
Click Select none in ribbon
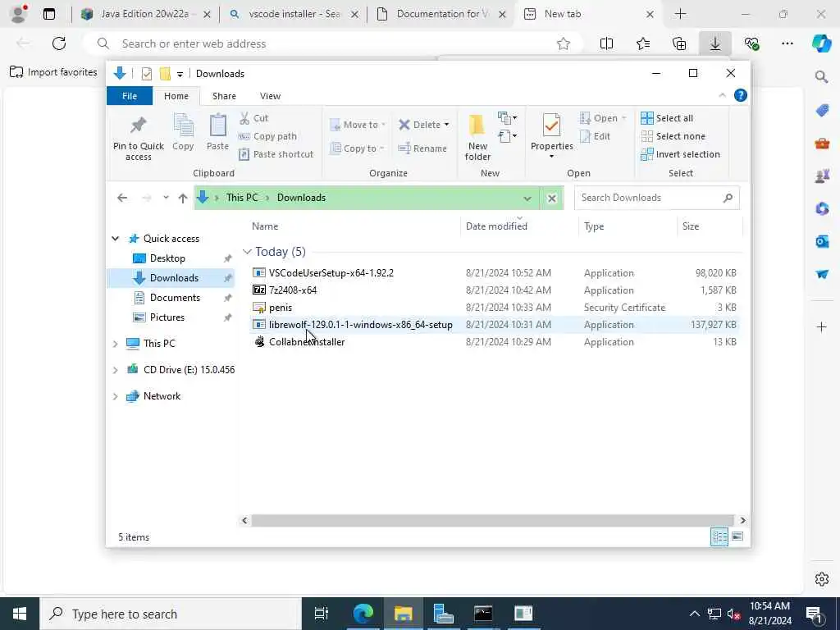pos(673,136)
